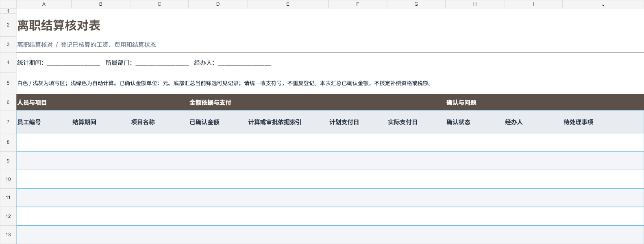Image resolution: width=644 pixels, height=244 pixels.
Task: Select column F header
Action: point(358,4)
